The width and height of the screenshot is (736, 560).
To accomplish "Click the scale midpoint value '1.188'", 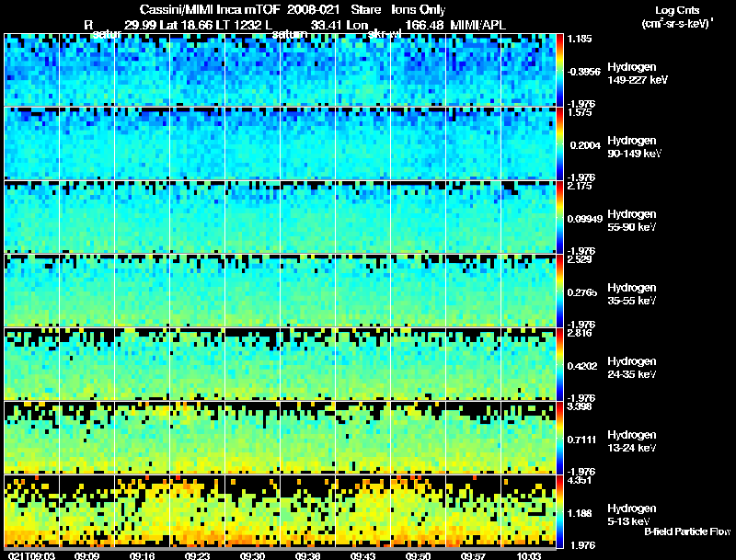I will click(x=580, y=513).
